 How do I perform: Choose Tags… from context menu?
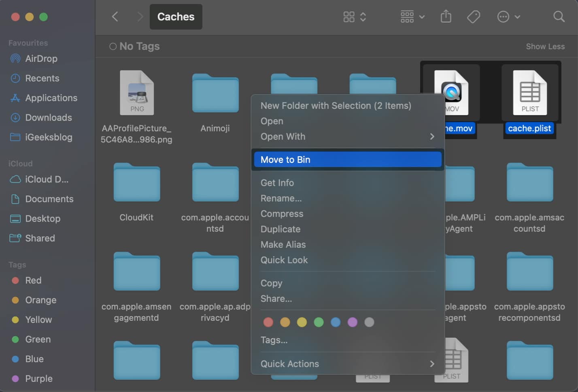[x=274, y=340]
